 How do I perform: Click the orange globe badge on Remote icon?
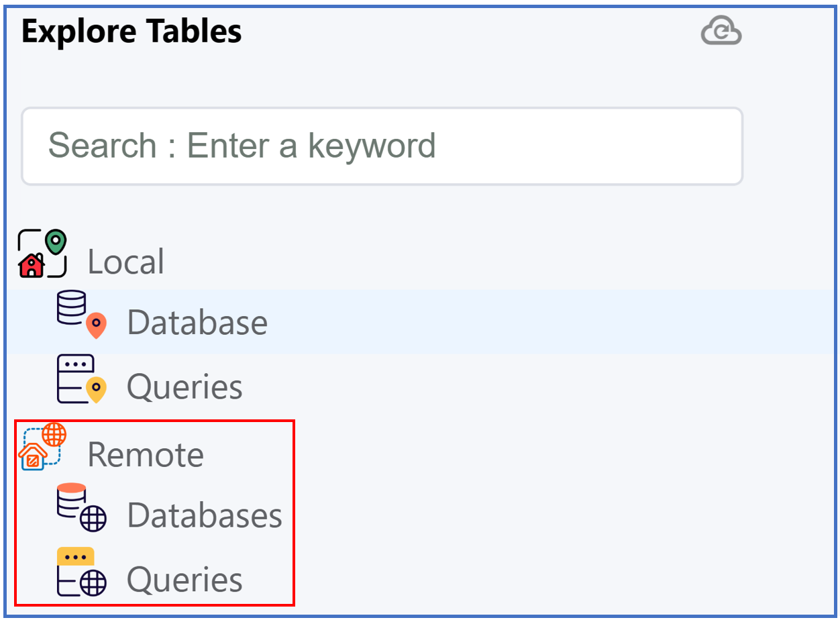[x=54, y=435]
